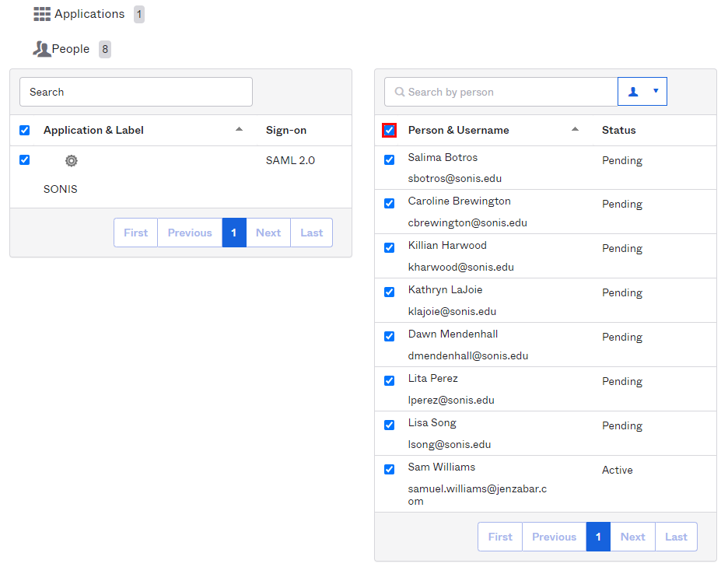This screenshot has height=567, width=728.
Task: Sort by Person & Username arrow
Action: 575,129
